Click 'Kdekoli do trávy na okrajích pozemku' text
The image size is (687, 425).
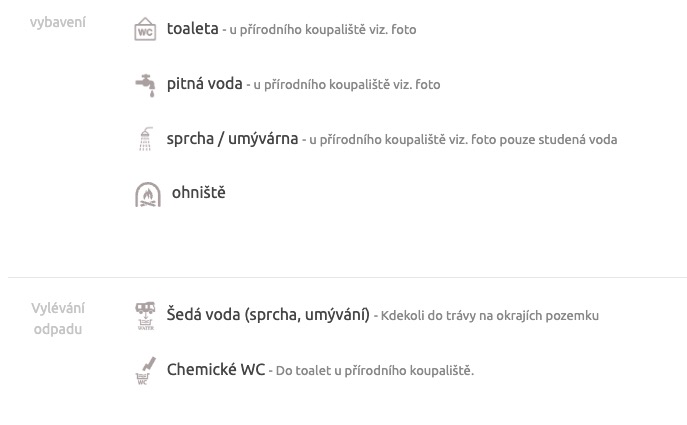[x=489, y=316]
